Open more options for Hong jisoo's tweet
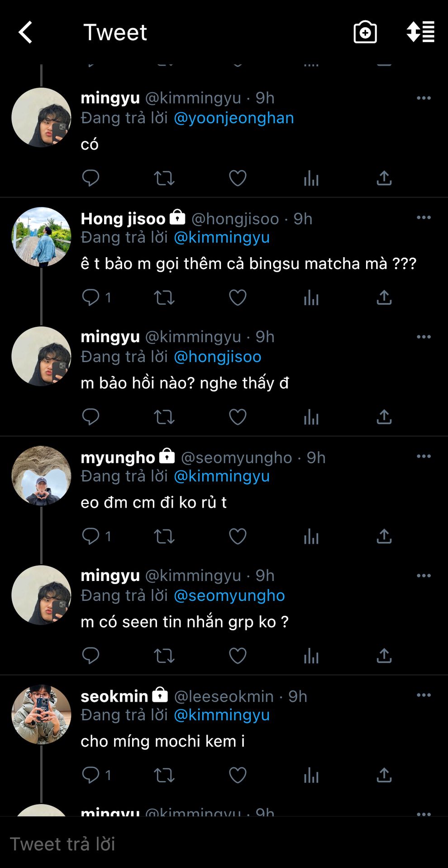Screen dimensions: 448x868 [x=424, y=217]
